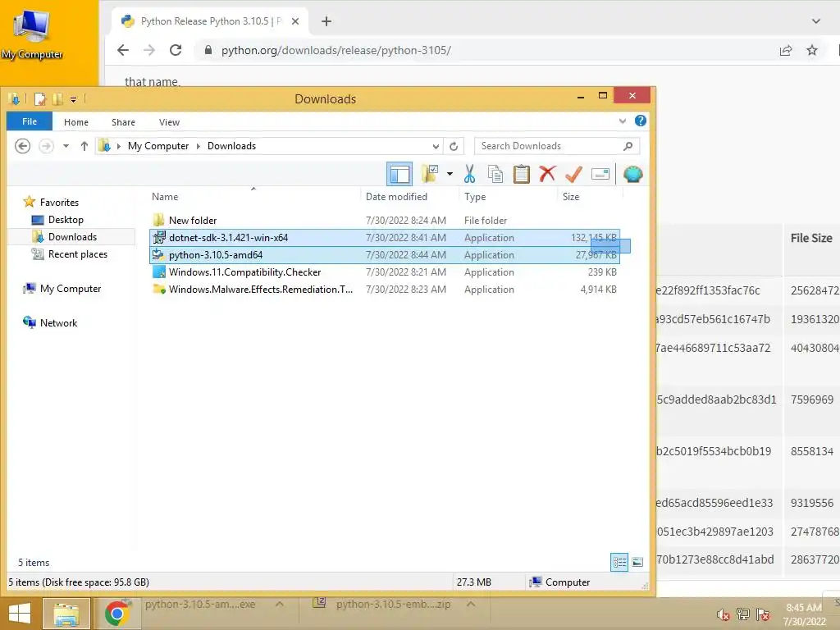Image resolution: width=840 pixels, height=630 pixels.
Task: Click the search magnifier icon
Action: 628,146
